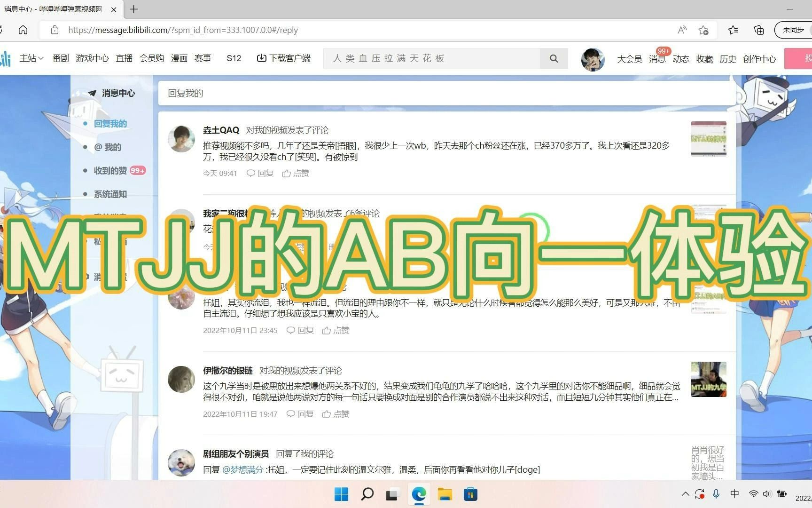Click the username 垚土QAQ
812x508 pixels.
pyautogui.click(x=221, y=130)
